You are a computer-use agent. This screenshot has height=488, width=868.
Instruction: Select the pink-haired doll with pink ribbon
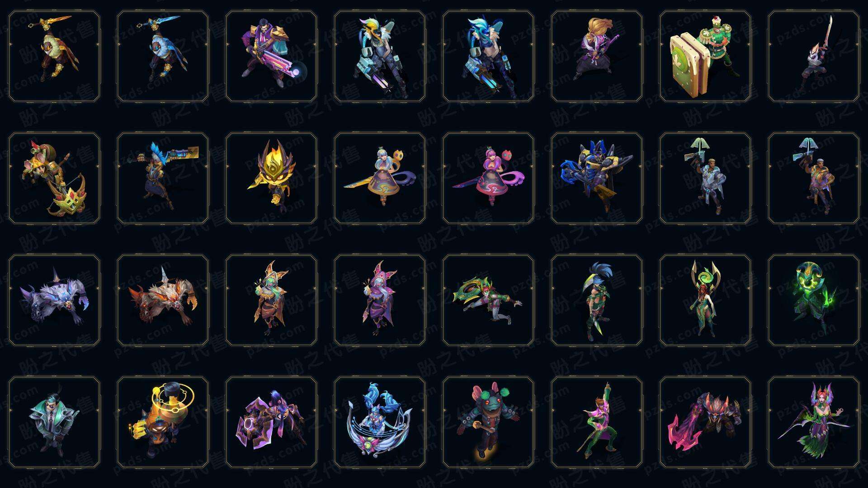coord(488,178)
